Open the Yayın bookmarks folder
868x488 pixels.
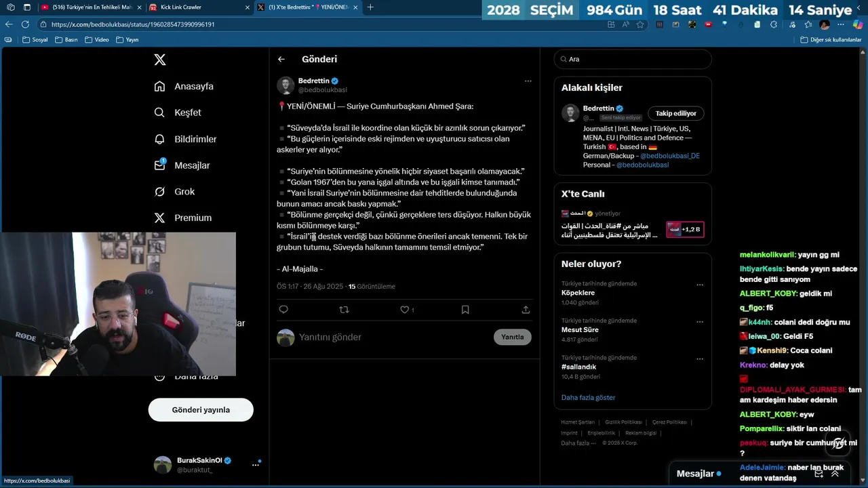coord(127,39)
